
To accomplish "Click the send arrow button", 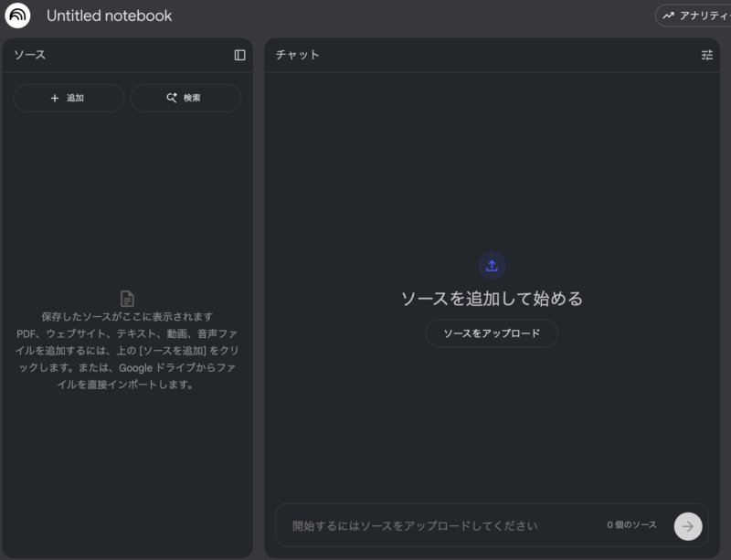I will tap(688, 525).
